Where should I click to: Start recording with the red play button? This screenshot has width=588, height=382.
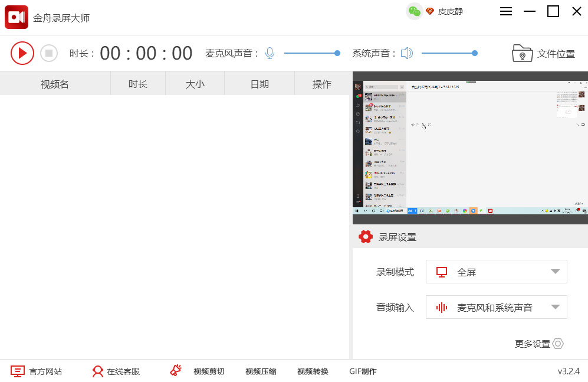22,53
